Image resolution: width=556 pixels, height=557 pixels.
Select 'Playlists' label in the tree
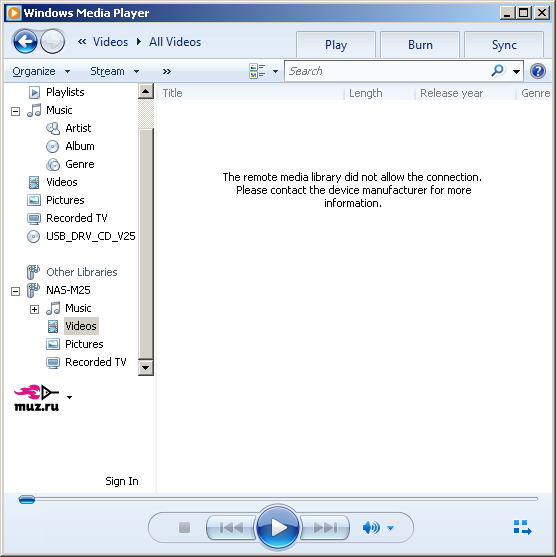[x=65, y=92]
